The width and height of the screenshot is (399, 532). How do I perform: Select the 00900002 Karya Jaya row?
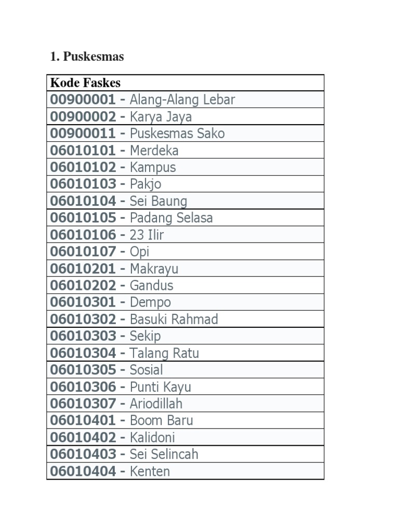click(x=121, y=116)
